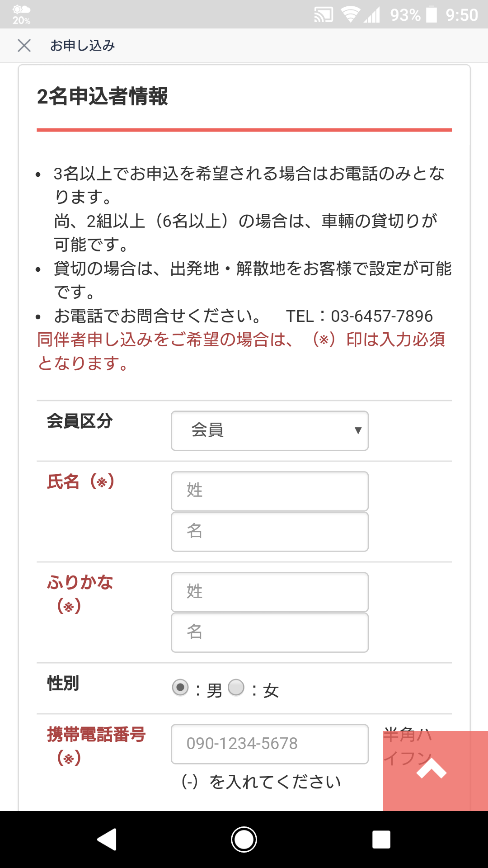Open the 会員区分 dropdown
This screenshot has width=488, height=868.
click(x=270, y=431)
